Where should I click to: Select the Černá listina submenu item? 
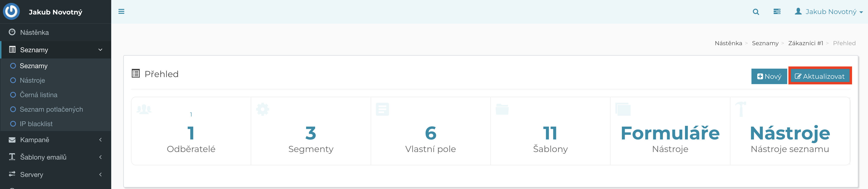(38, 95)
